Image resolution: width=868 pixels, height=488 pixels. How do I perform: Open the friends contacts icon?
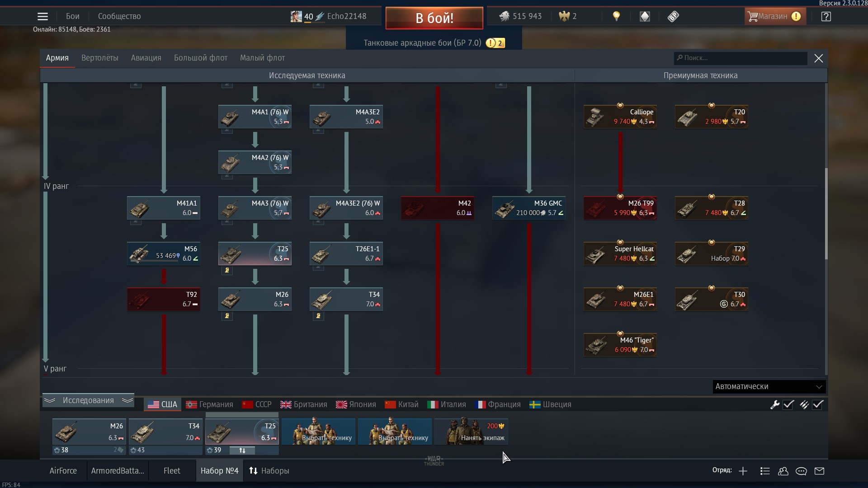coord(783,471)
